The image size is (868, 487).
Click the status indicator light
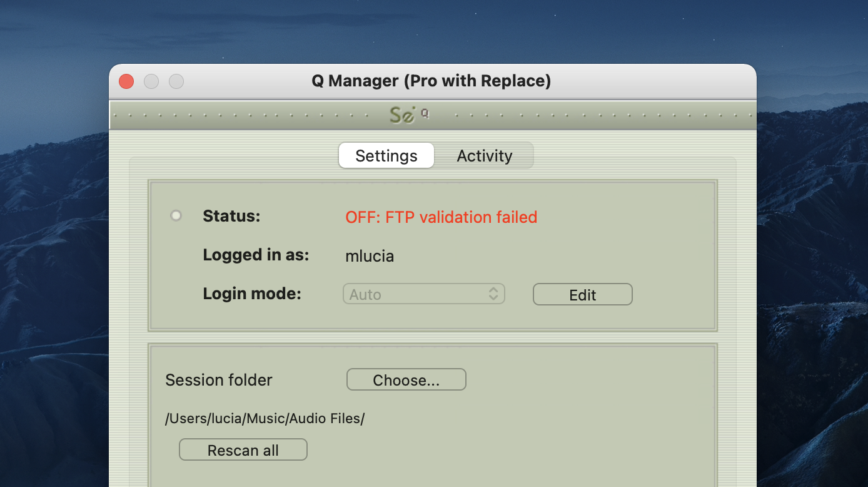(x=176, y=216)
